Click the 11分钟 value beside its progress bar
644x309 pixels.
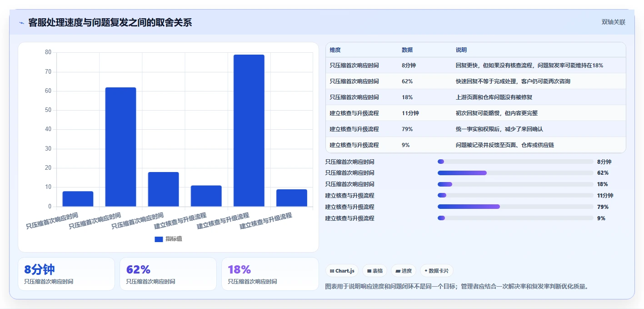point(605,196)
